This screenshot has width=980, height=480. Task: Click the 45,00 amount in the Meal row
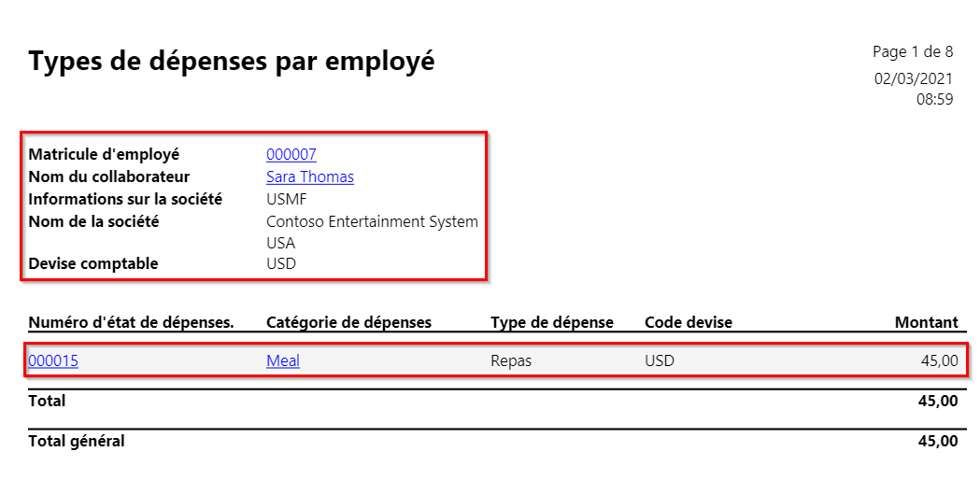click(940, 360)
